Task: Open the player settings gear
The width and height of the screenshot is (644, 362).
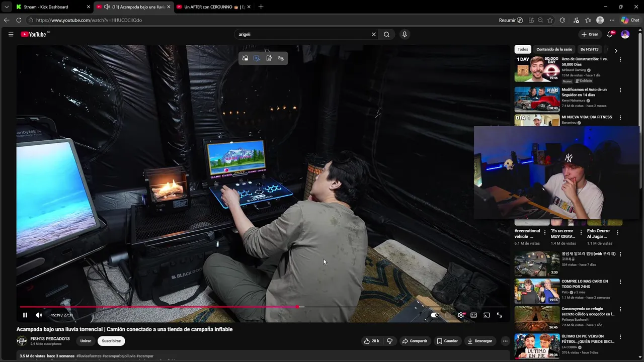Action: (x=461, y=315)
